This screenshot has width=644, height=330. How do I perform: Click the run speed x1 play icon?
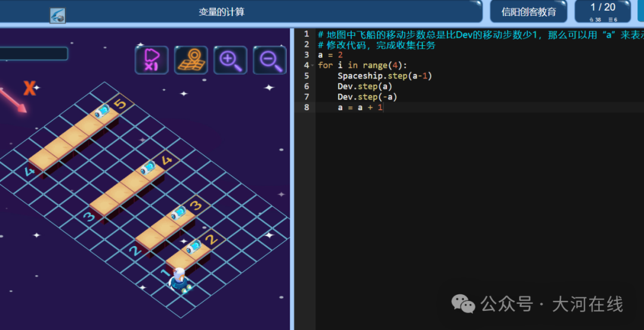click(151, 60)
